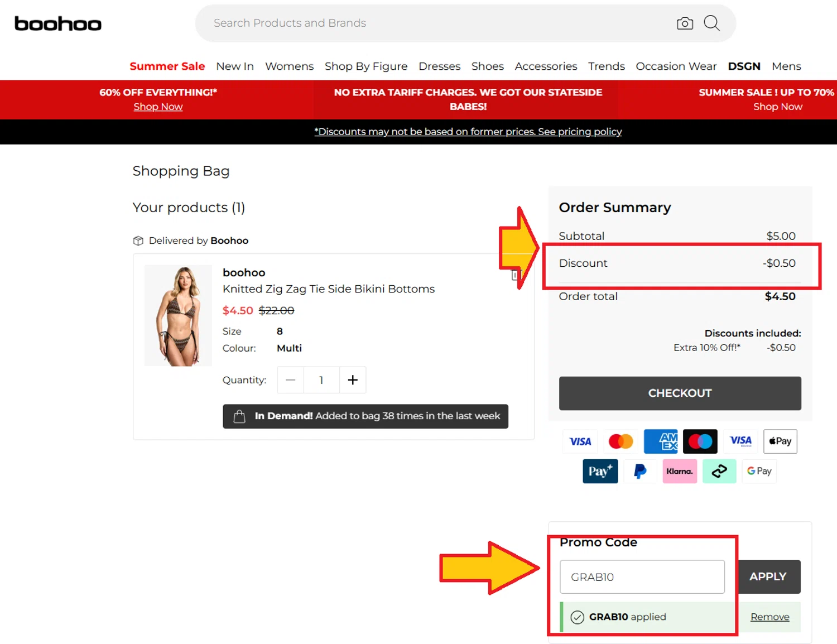Open camera visual search icon

pos(685,23)
